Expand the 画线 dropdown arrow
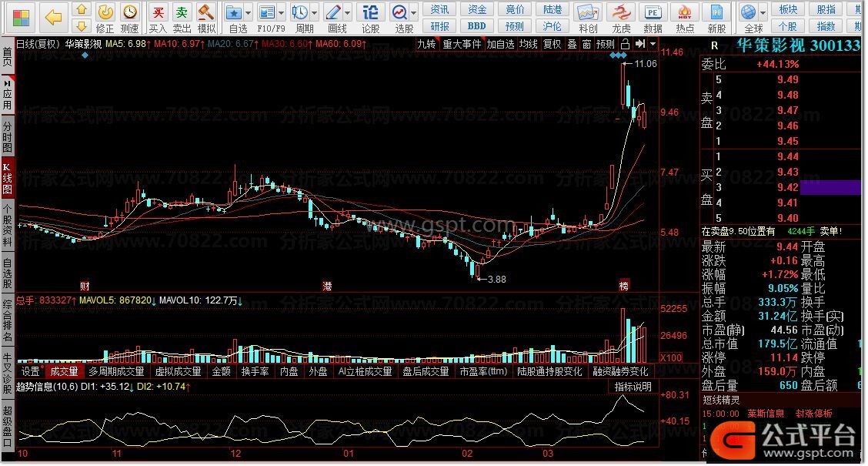This screenshot has height=466, width=868. pos(348,12)
